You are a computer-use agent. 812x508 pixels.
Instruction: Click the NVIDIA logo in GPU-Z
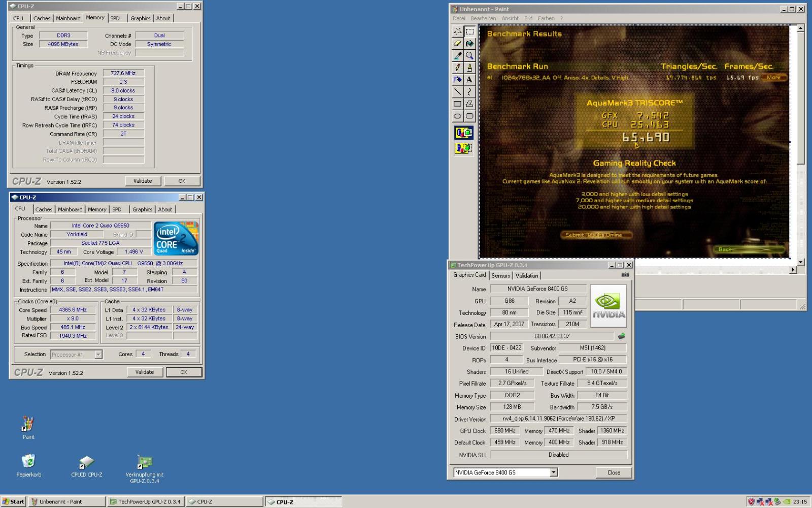click(608, 306)
